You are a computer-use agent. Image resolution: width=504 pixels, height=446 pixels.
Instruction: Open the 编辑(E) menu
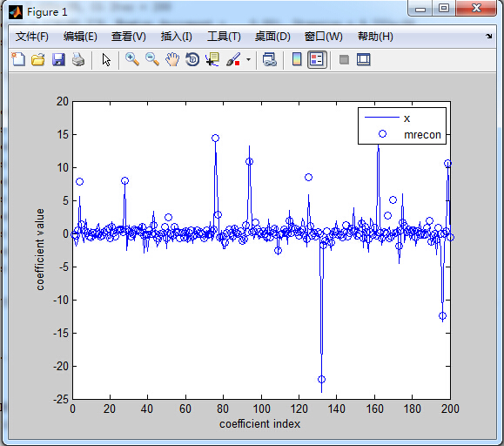coord(80,37)
